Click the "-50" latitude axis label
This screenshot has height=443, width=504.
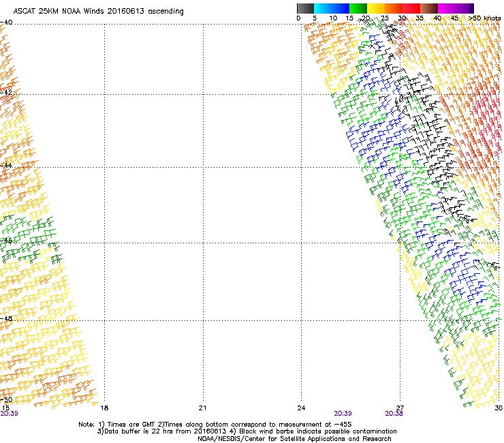(x=6, y=400)
